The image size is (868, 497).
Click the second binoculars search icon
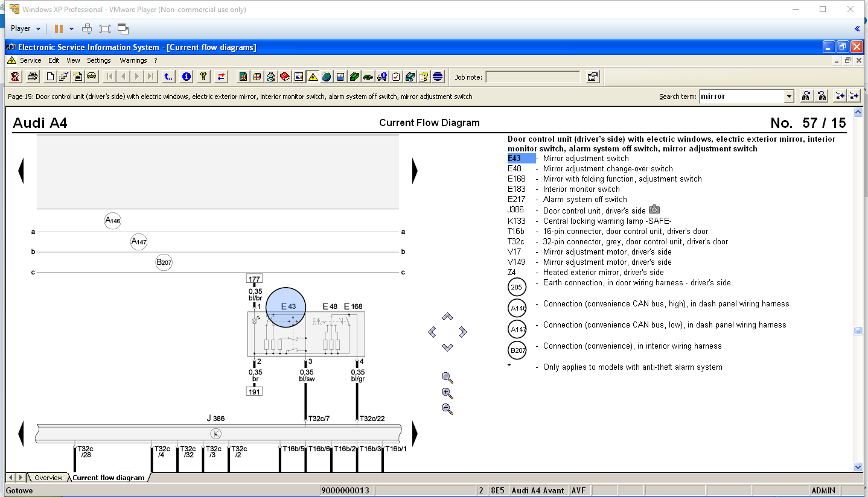coord(822,96)
